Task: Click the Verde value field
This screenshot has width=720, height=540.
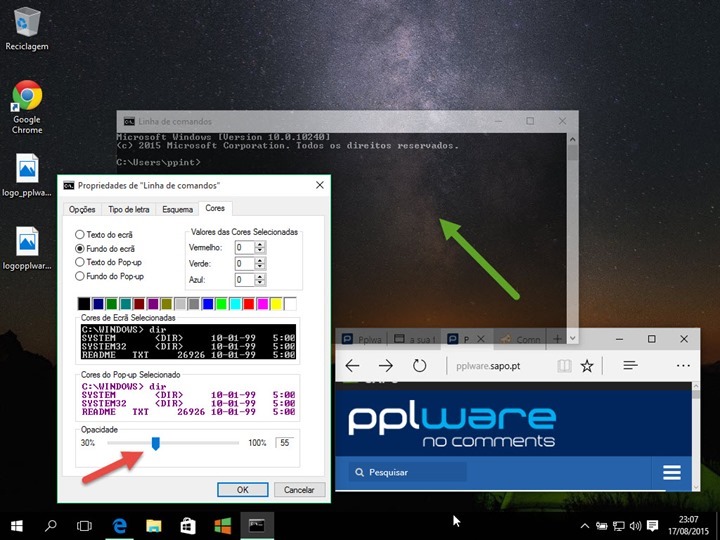Action: [244, 264]
